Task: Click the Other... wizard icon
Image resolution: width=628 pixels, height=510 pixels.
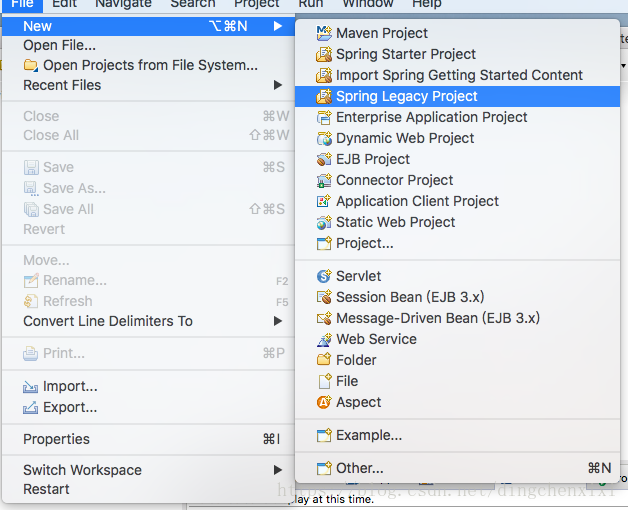Action: point(324,468)
